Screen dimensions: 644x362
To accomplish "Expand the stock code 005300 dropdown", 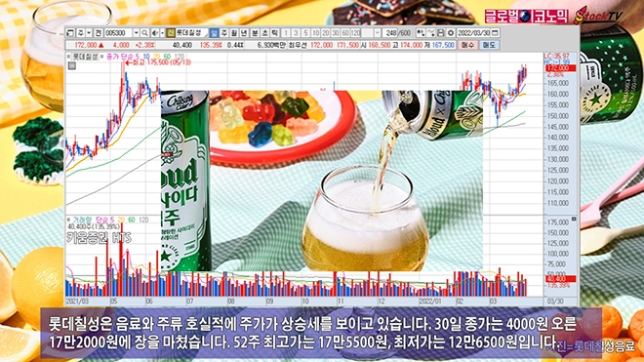I will pyautogui.click(x=137, y=33).
